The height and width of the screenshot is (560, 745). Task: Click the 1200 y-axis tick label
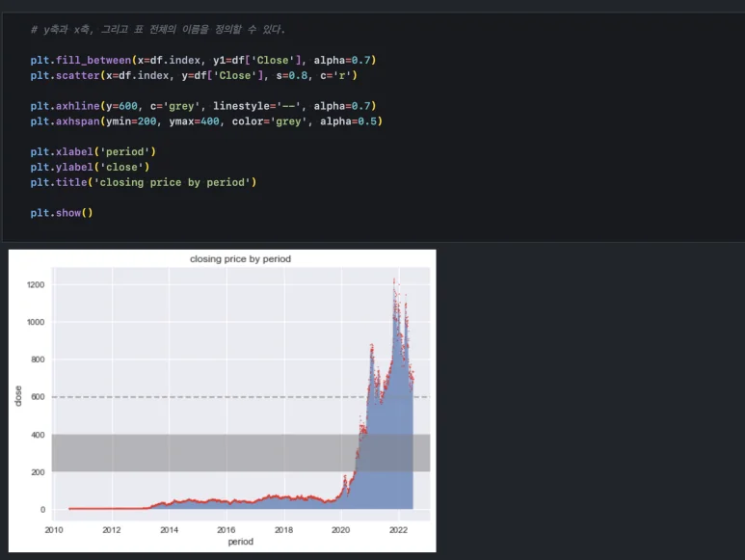(x=36, y=285)
